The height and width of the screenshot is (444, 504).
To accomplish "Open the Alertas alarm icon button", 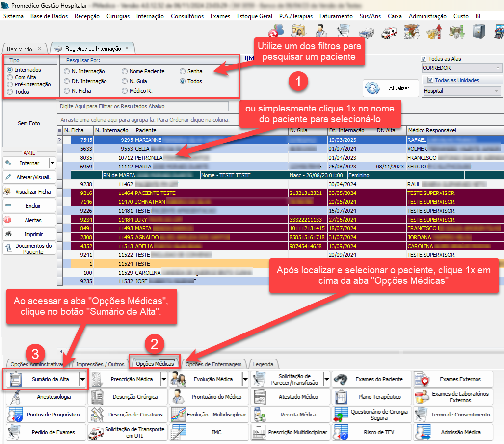I will pos(8,220).
